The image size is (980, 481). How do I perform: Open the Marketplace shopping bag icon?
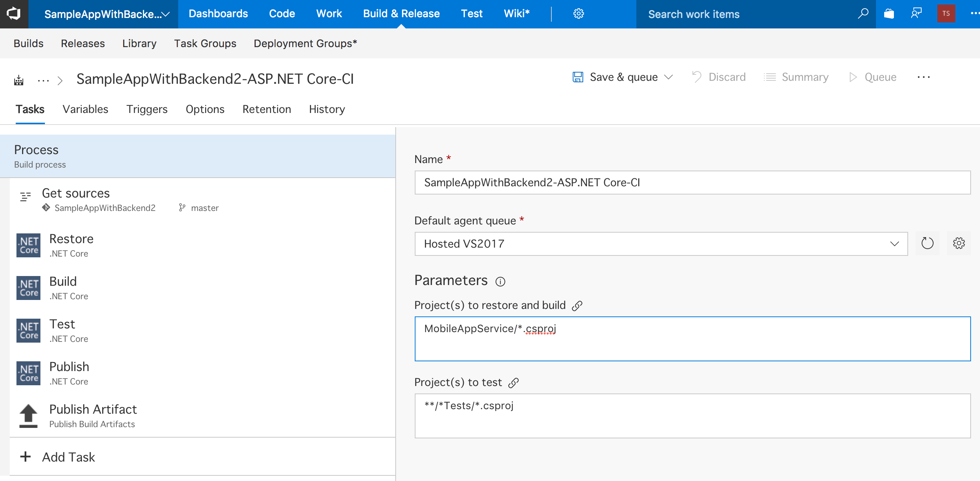point(889,14)
